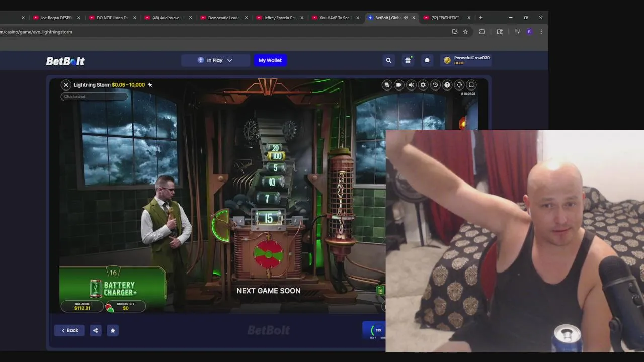Click the Balance $112.91 display
The image size is (644, 362).
click(x=82, y=306)
